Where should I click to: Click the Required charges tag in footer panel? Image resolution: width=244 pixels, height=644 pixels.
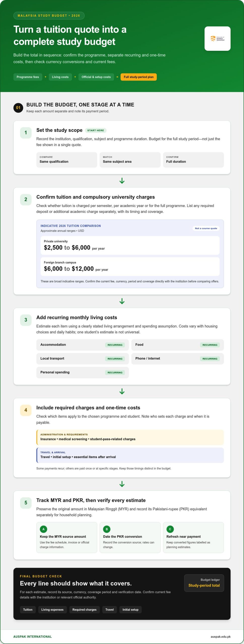click(84, 610)
